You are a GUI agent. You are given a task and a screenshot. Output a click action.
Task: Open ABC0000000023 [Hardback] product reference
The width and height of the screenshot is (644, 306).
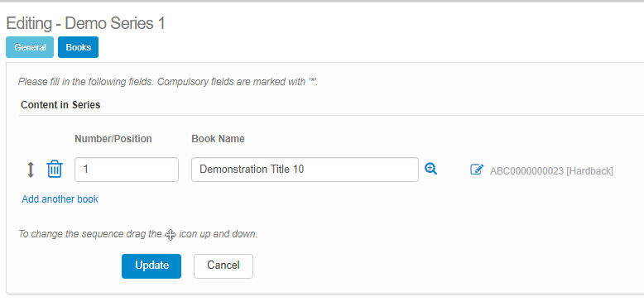point(551,171)
